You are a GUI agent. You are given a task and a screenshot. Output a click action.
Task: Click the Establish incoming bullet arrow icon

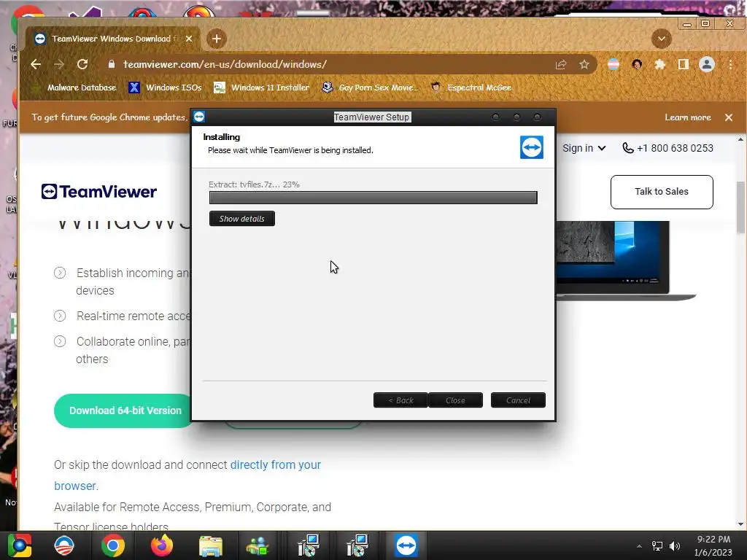point(60,273)
